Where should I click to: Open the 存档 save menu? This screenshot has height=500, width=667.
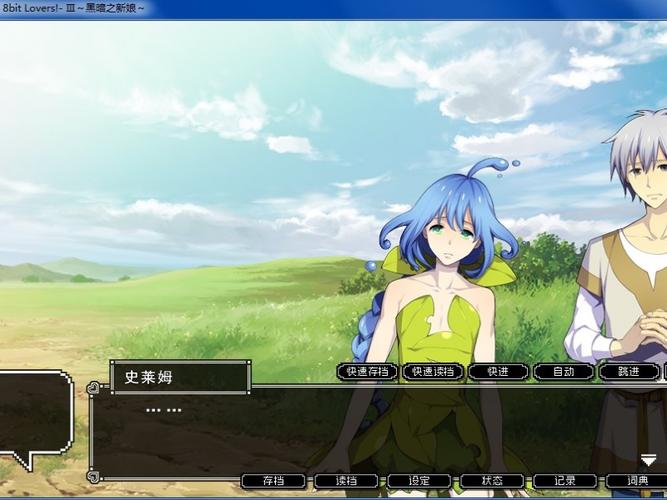coord(274,481)
